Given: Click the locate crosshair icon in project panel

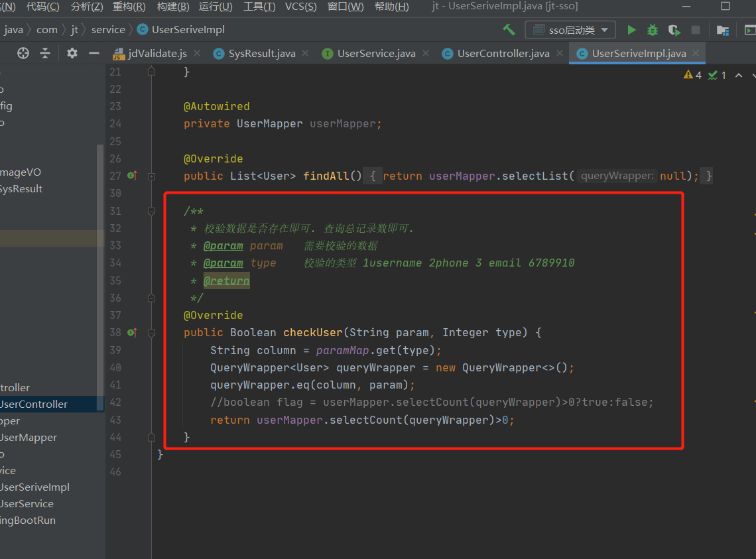Looking at the screenshot, I should (x=23, y=53).
